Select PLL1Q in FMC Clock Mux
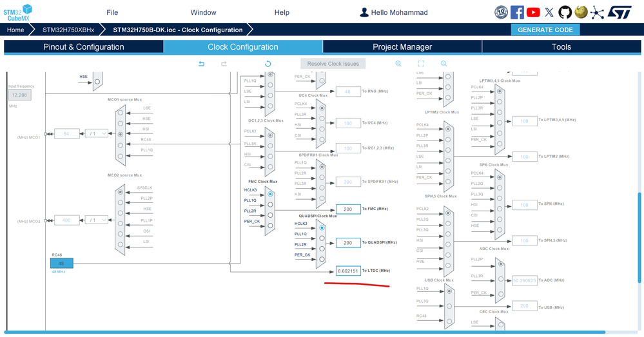The image size is (644, 337). [270, 204]
